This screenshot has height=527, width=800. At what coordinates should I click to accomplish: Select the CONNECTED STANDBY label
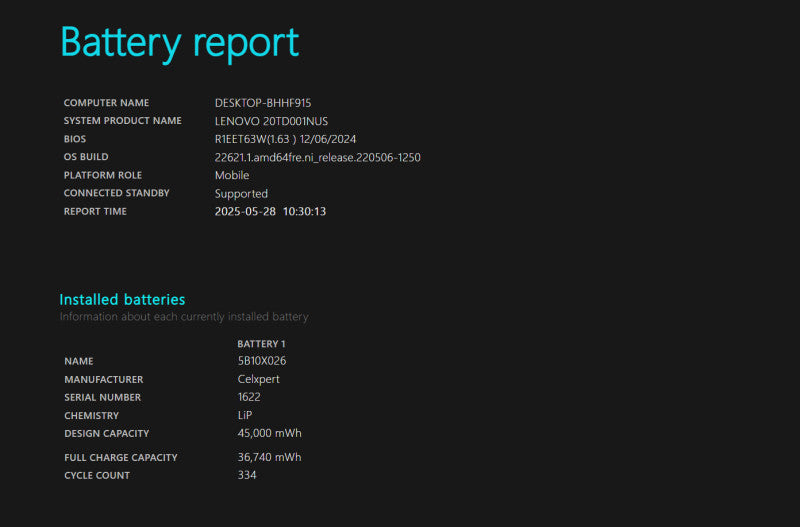coord(116,193)
